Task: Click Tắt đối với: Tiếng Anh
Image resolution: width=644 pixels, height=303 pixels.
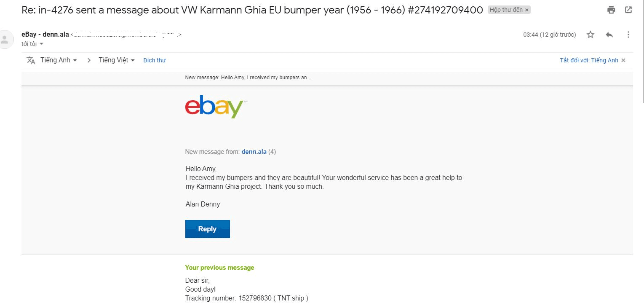Action: point(589,60)
